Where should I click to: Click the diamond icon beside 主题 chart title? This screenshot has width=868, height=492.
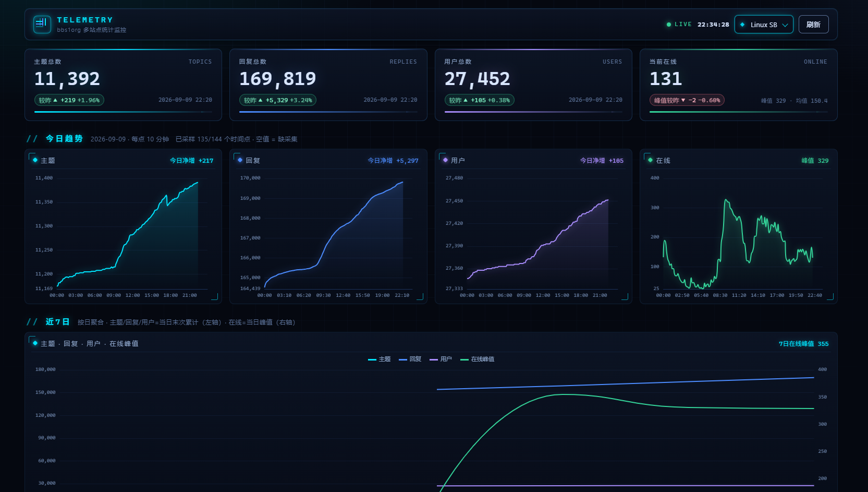point(35,160)
